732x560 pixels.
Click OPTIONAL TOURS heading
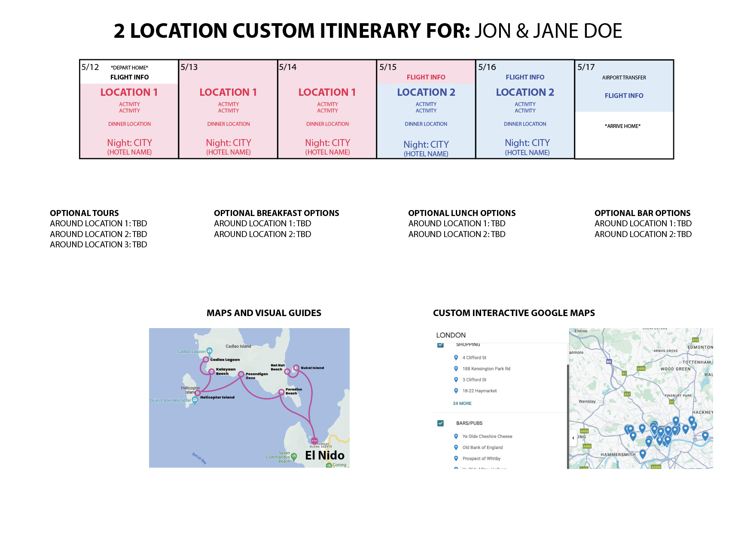(x=84, y=213)
